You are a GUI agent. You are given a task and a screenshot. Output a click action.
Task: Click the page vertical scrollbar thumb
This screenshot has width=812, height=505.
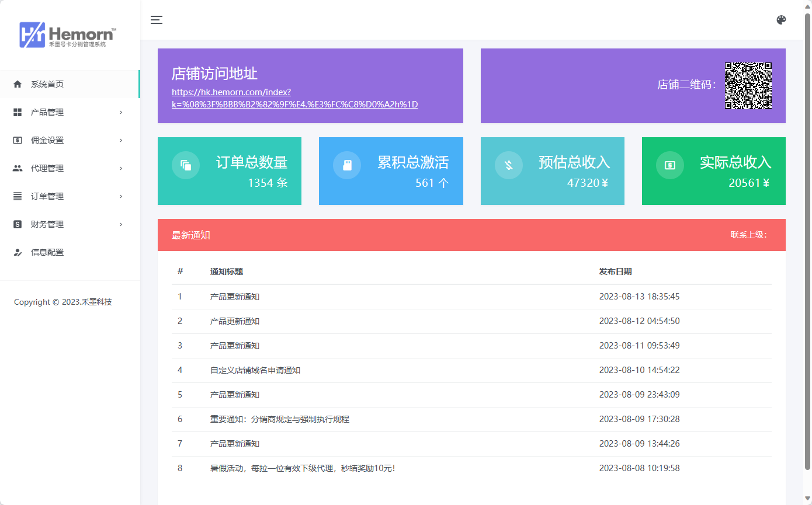[808, 241]
